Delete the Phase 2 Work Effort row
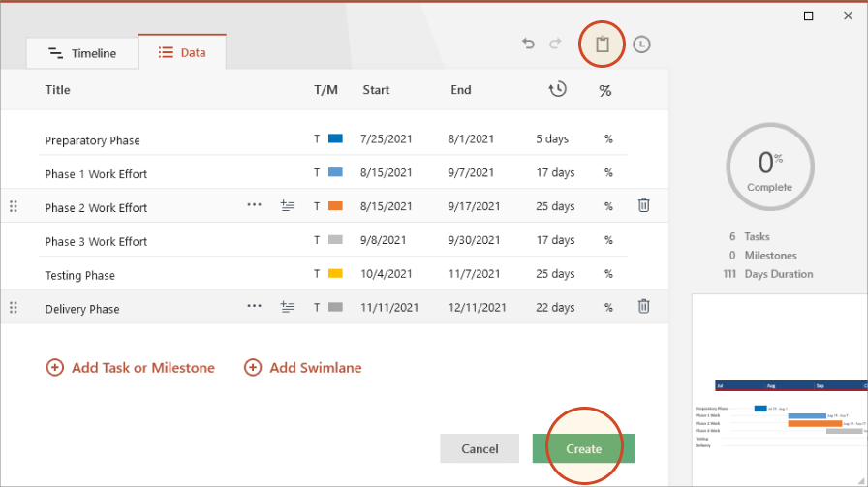The height and width of the screenshot is (487, 868). click(644, 205)
